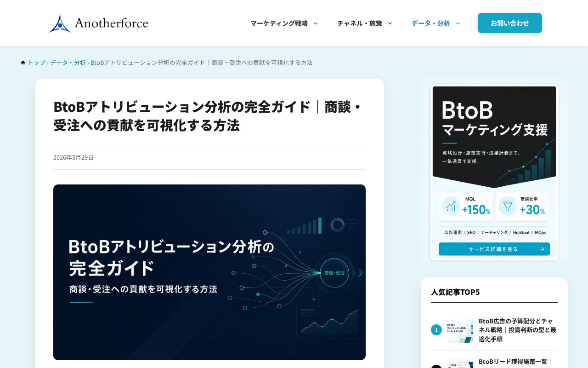Viewport: 588px width, 368px height.
Task: Click the Anotherforce logo
Action: [x=98, y=23]
